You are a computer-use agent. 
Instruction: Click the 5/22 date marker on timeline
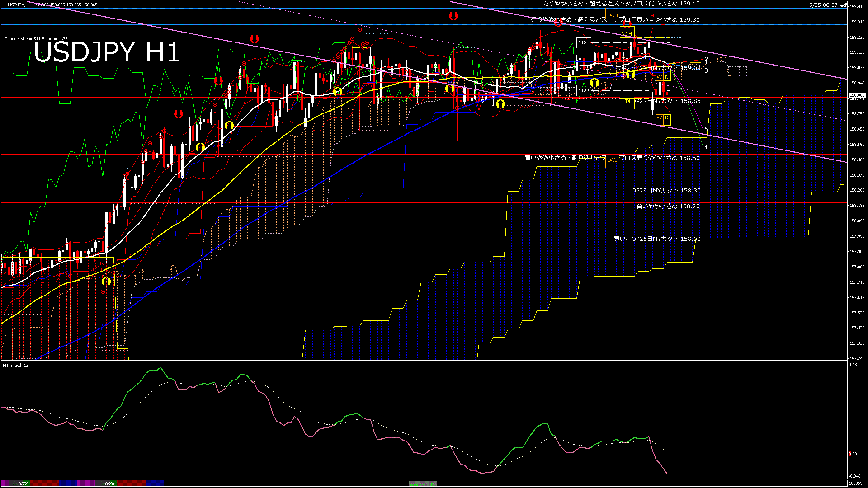tap(23, 483)
